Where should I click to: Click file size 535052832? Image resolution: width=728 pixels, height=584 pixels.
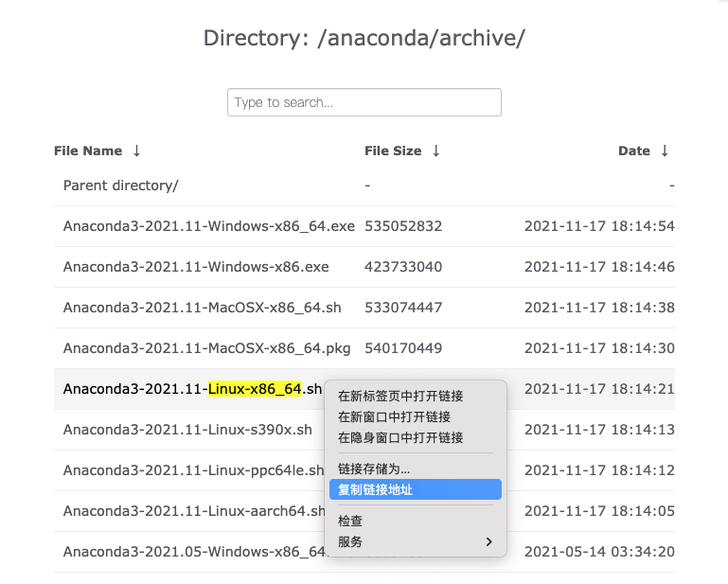click(403, 226)
